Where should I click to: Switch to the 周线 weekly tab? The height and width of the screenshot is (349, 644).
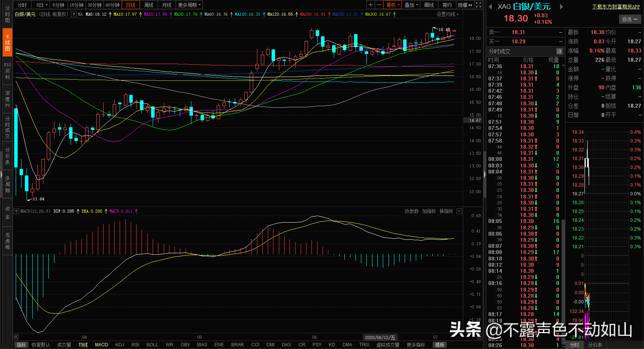coord(148,5)
